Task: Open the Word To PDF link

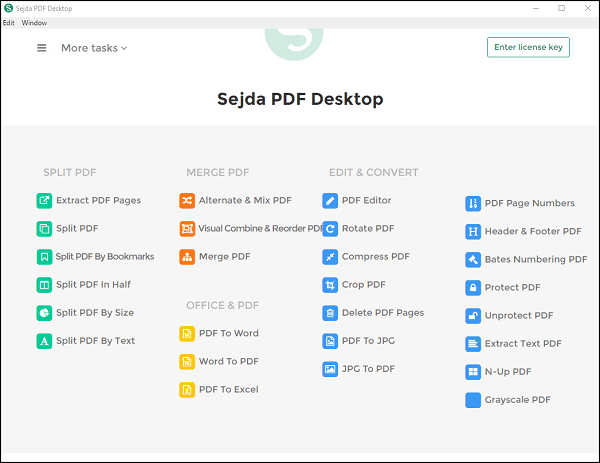Action: [x=229, y=361]
